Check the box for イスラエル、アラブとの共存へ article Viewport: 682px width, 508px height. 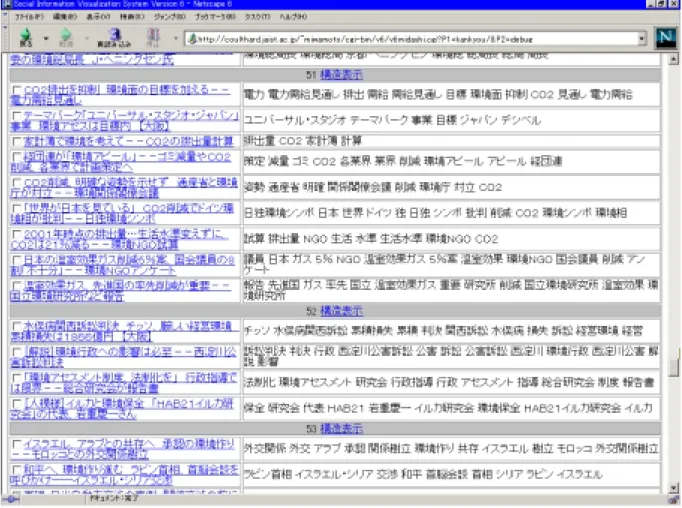tap(17, 444)
